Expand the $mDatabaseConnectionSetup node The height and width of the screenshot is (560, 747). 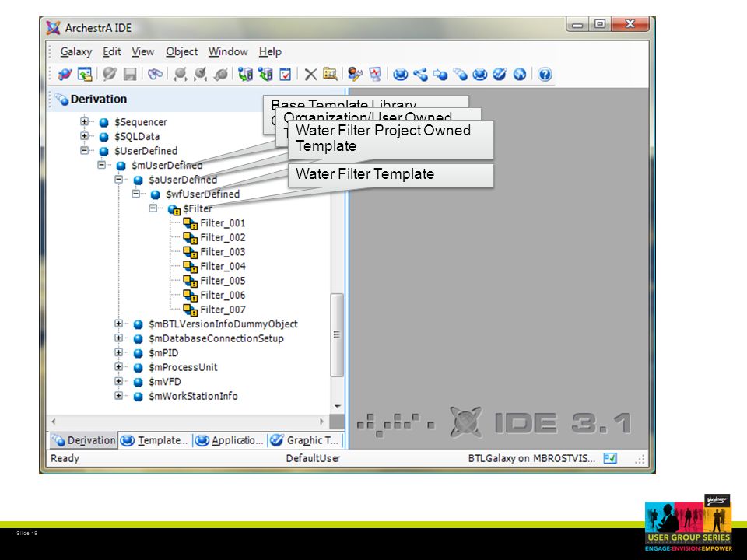point(118,338)
